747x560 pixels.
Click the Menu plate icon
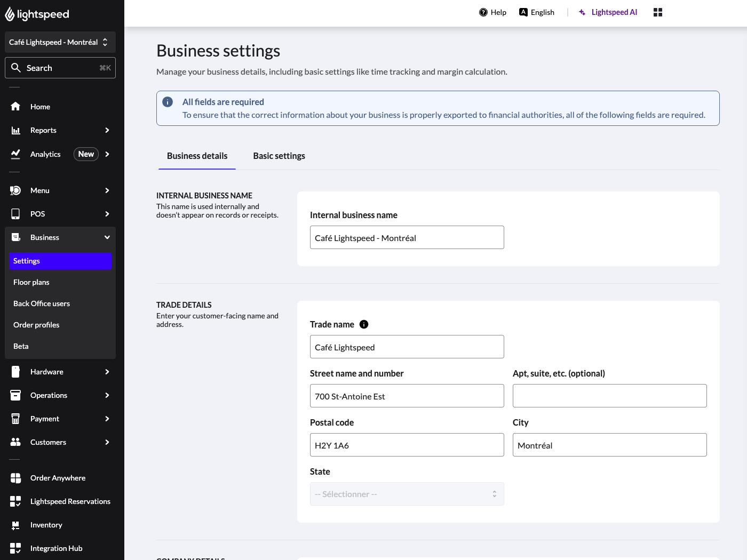tap(15, 190)
